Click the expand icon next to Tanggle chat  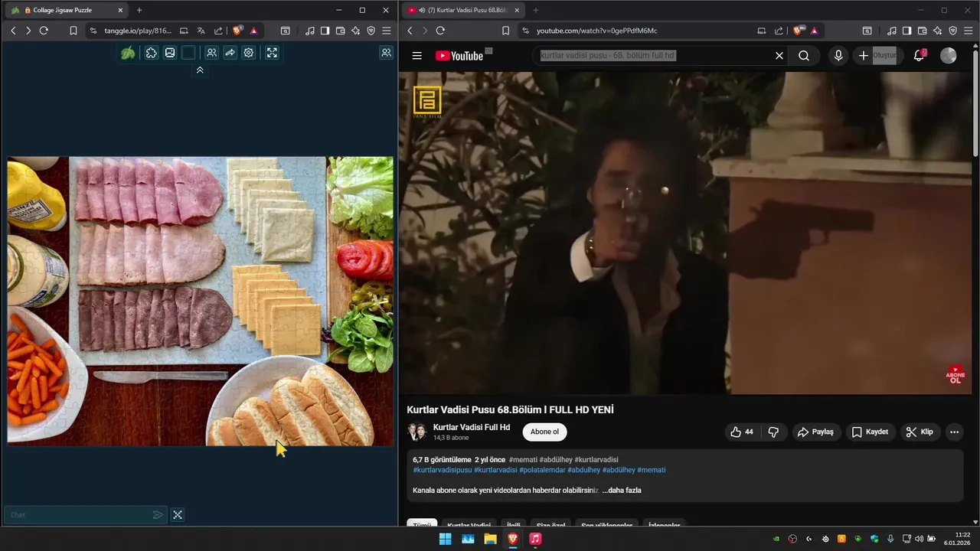point(178,515)
